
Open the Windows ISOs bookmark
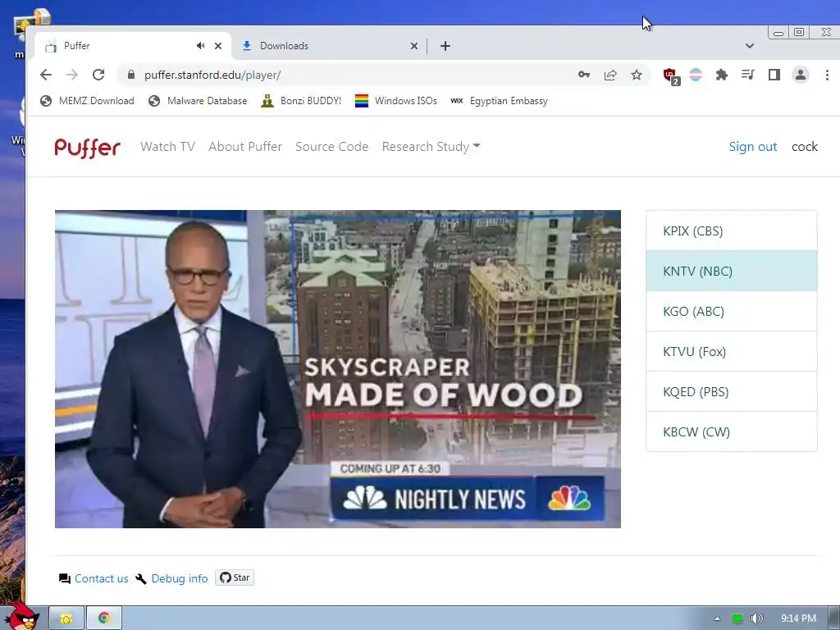tap(396, 101)
